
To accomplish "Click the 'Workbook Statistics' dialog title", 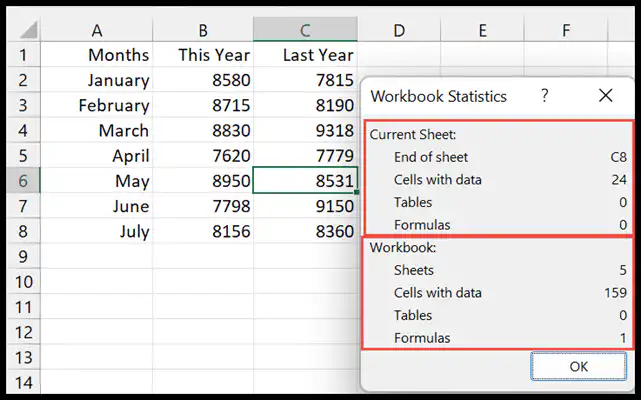I will [438, 97].
